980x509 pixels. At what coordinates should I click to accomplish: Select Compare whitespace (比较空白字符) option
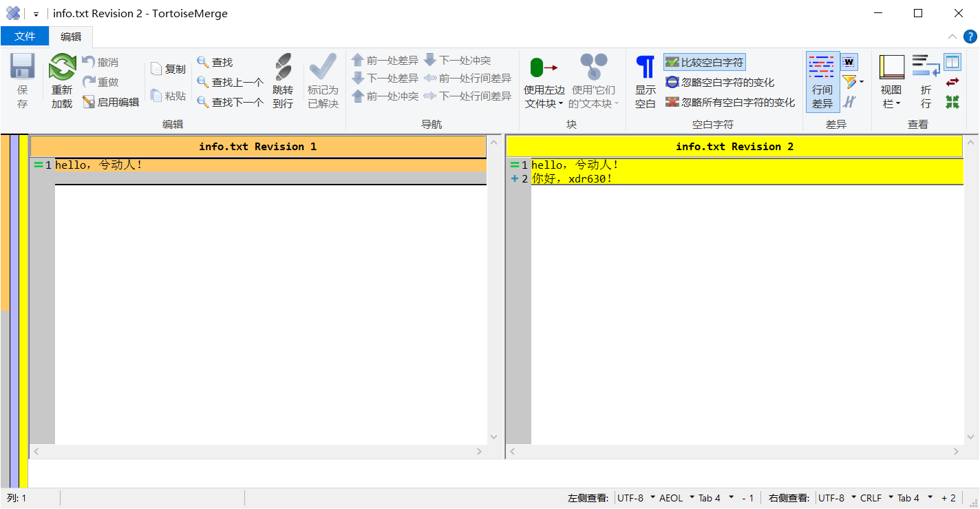point(705,62)
